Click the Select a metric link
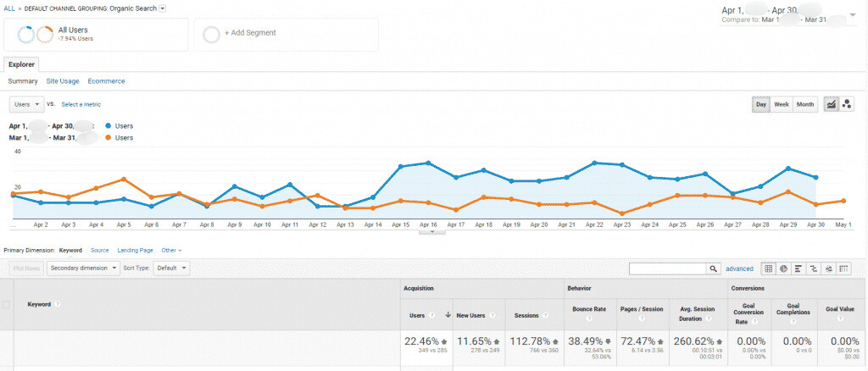 click(x=81, y=104)
